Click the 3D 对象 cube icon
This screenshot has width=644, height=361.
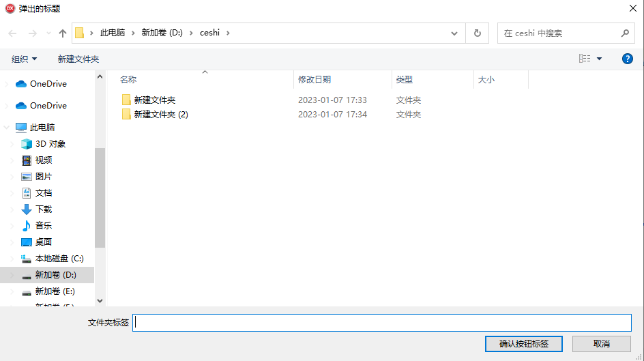click(x=27, y=144)
